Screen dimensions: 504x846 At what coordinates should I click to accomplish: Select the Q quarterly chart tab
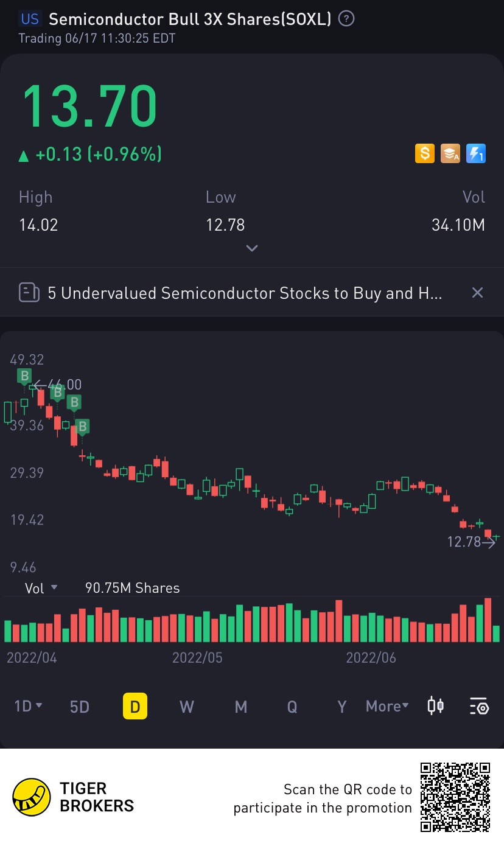point(292,706)
